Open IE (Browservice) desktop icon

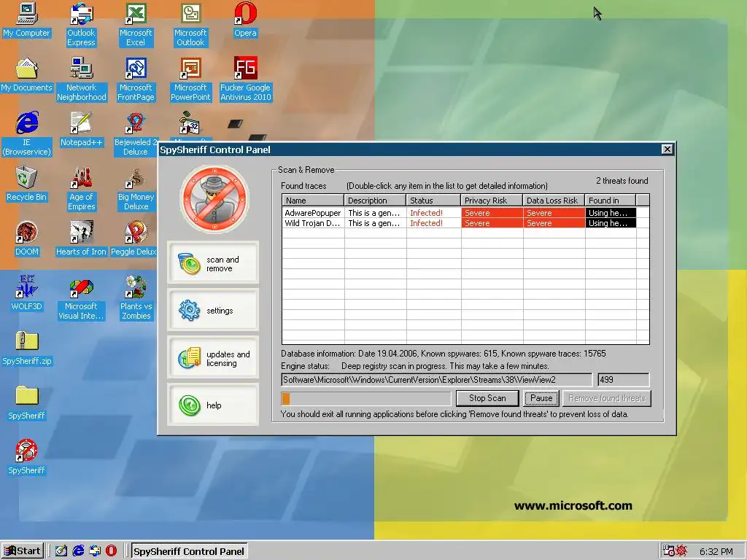[26, 133]
